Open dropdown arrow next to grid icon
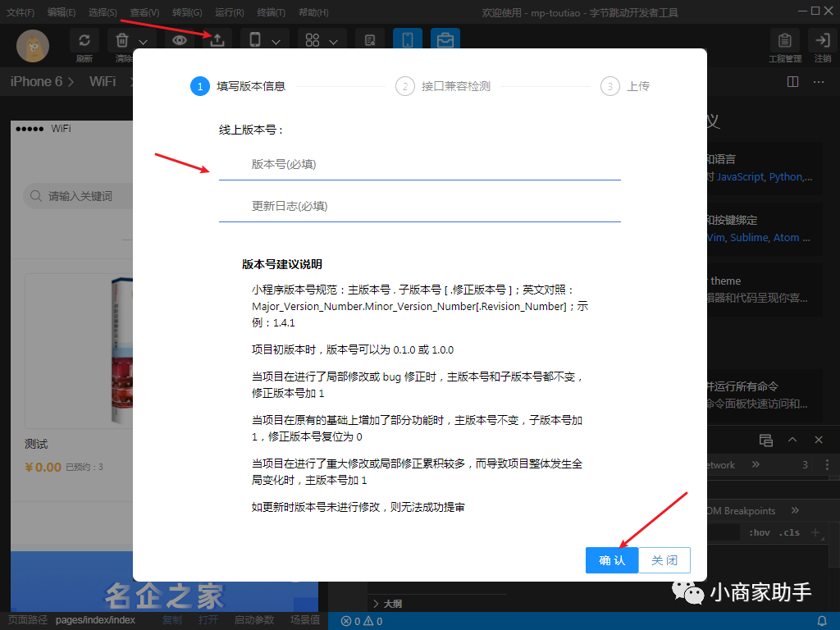 [x=333, y=41]
